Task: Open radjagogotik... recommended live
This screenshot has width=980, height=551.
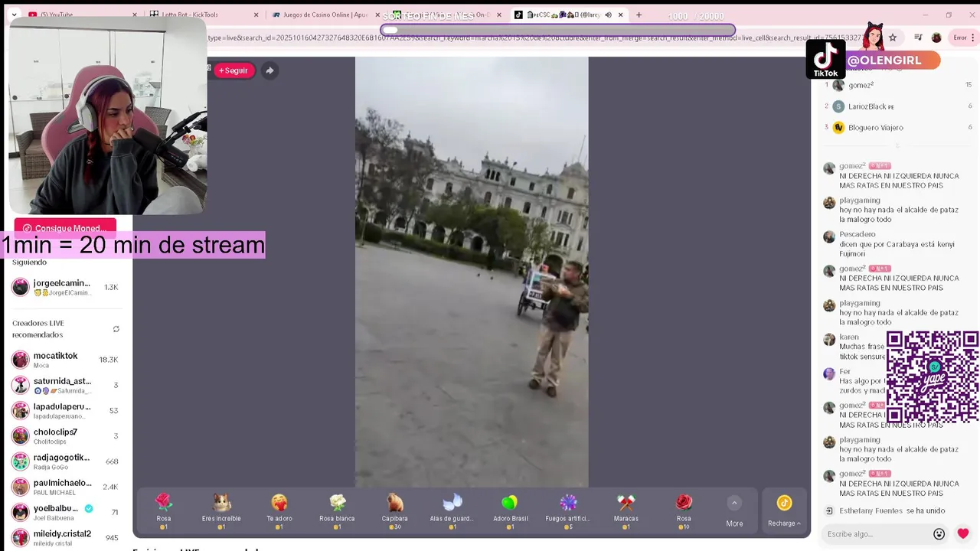Action: 66,461
